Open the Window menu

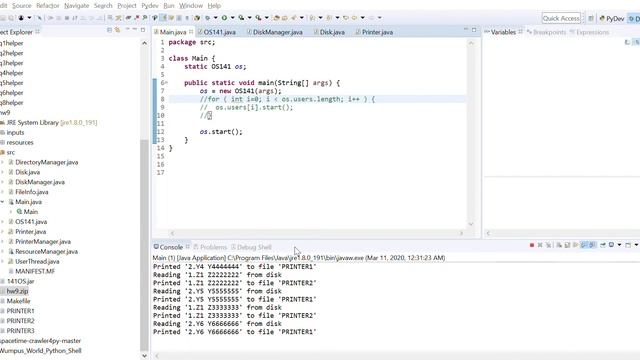(x=191, y=6)
